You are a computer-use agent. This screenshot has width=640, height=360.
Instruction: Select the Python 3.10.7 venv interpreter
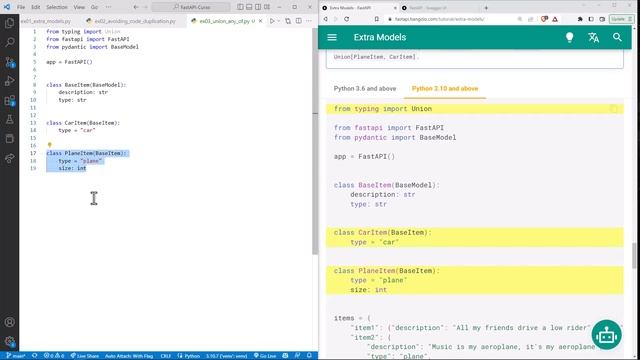[x=226, y=356]
